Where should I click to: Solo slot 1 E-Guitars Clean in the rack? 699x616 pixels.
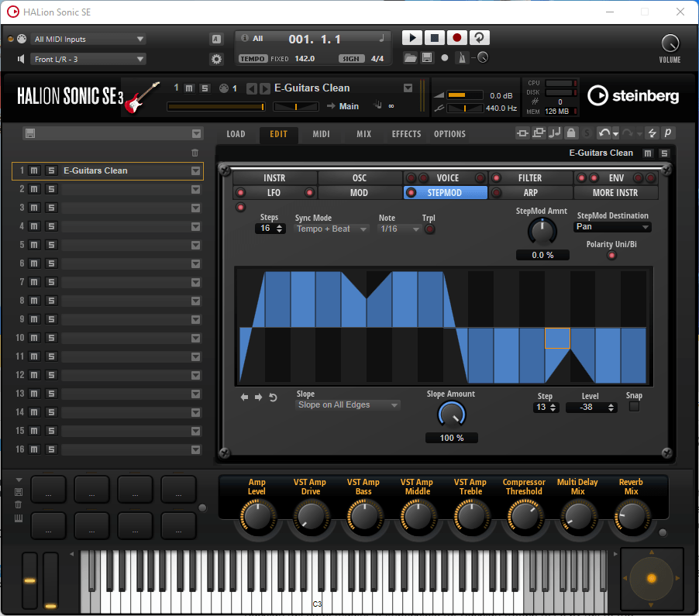pyautogui.click(x=51, y=170)
